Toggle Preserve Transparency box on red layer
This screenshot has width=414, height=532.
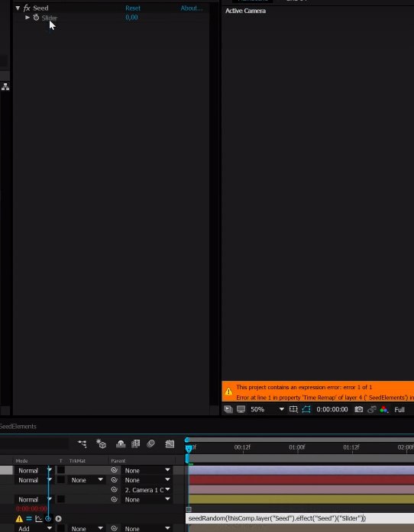[61, 480]
